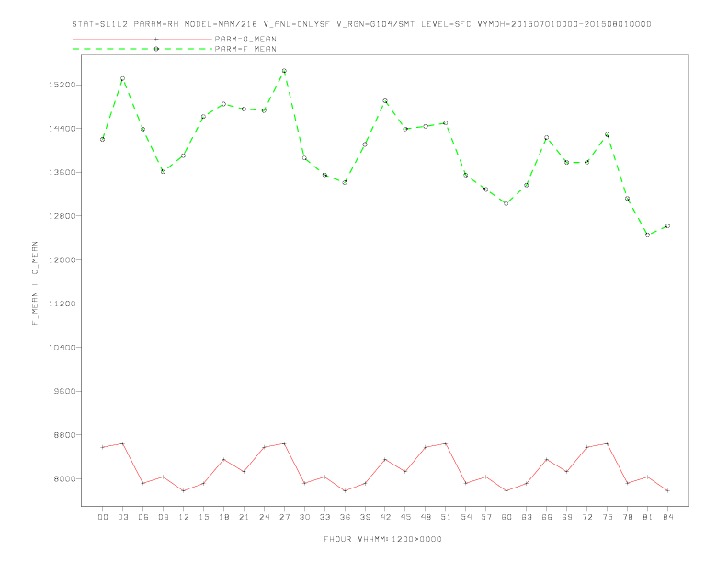Select the green F_MEAN peak at hour 27
728x563 pixels.
[x=284, y=71]
